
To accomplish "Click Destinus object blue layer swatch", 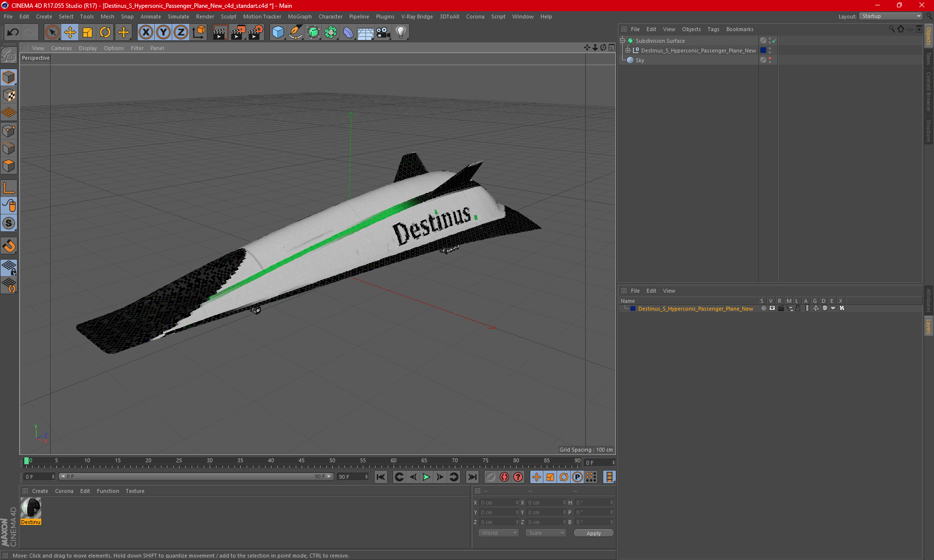I will 763,51.
